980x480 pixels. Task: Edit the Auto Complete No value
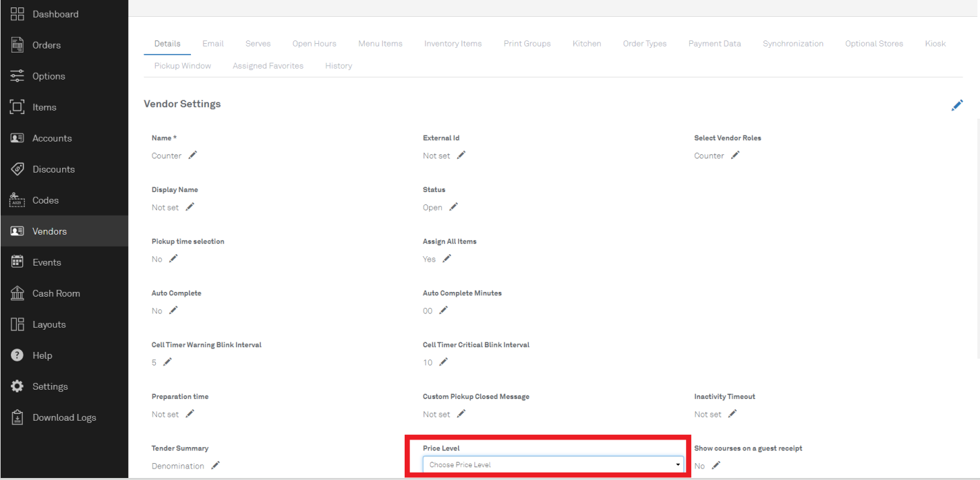[173, 310]
